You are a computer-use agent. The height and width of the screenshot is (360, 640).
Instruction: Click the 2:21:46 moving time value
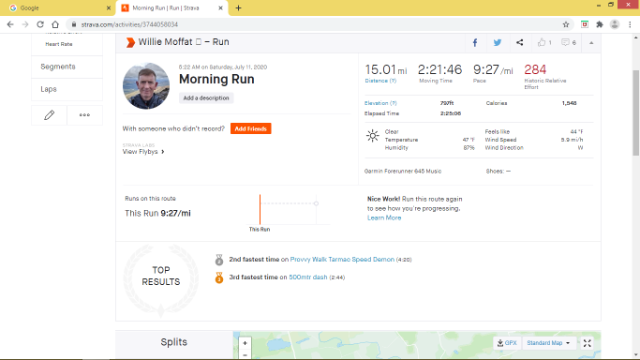440,69
